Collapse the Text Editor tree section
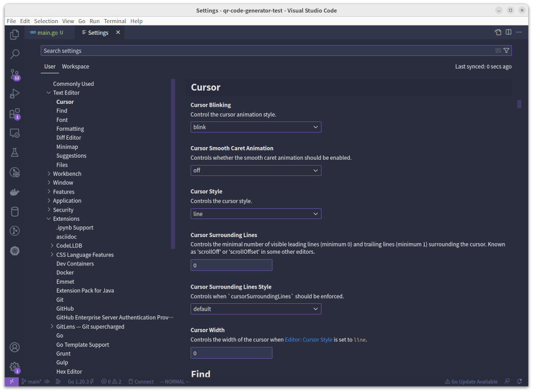Image resolution: width=533 pixels, height=392 pixels. 48,93
